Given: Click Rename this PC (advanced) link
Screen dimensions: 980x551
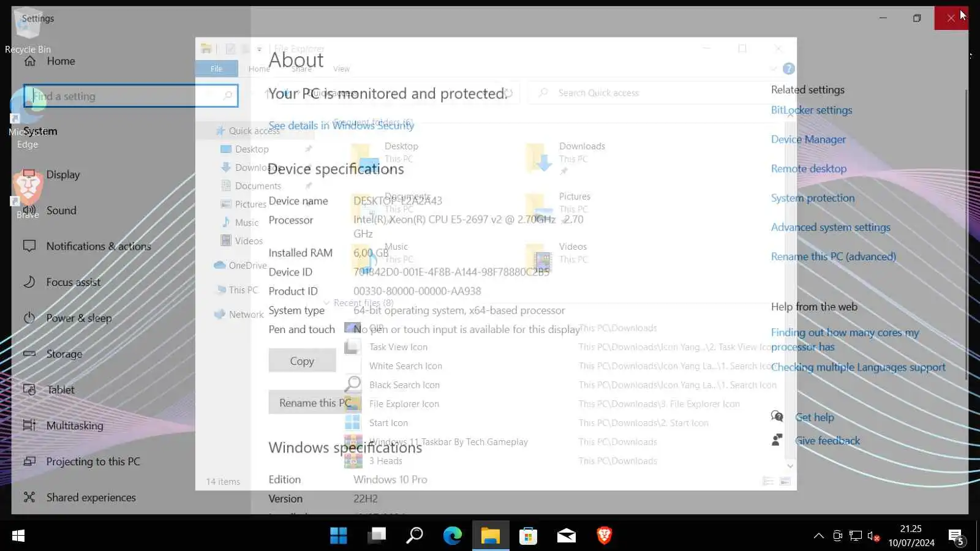Looking at the screenshot, I should [x=834, y=257].
